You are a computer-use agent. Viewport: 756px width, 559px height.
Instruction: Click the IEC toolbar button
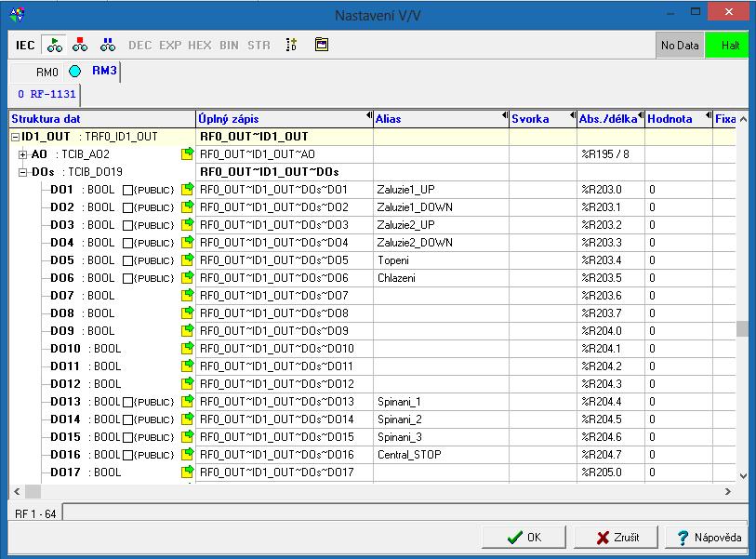25,46
